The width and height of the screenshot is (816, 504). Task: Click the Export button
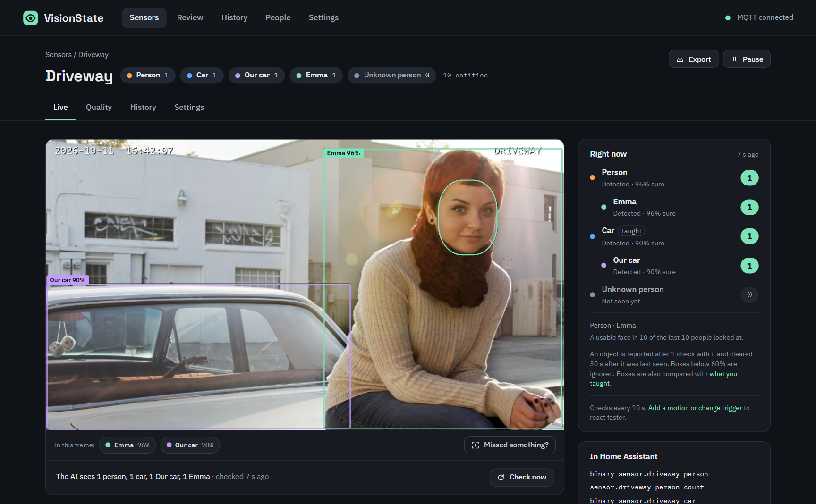pos(693,59)
